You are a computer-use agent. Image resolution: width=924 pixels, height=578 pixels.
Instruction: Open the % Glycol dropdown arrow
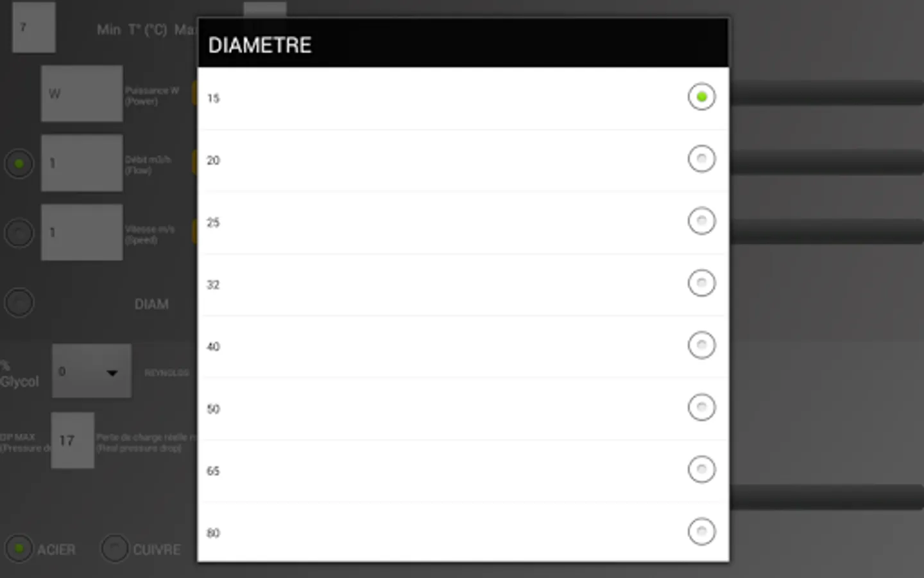tap(112, 372)
